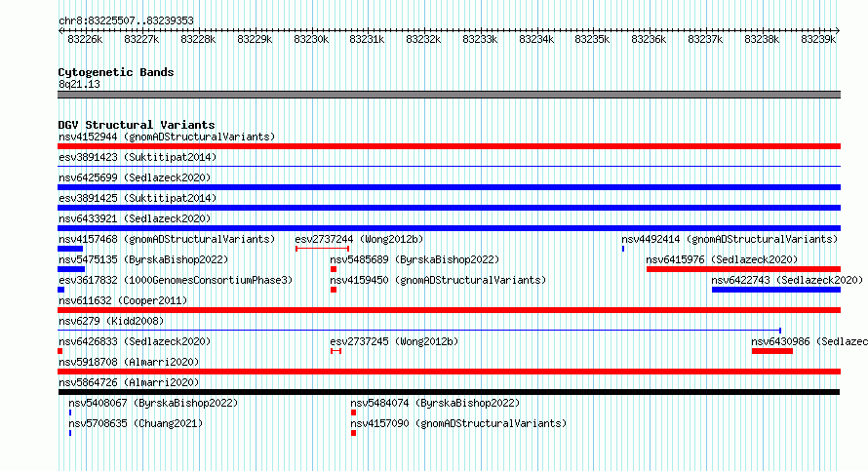Screen dimensions: 868x471
Task: Select the blue bar under nsv6422743
Action: (776, 290)
